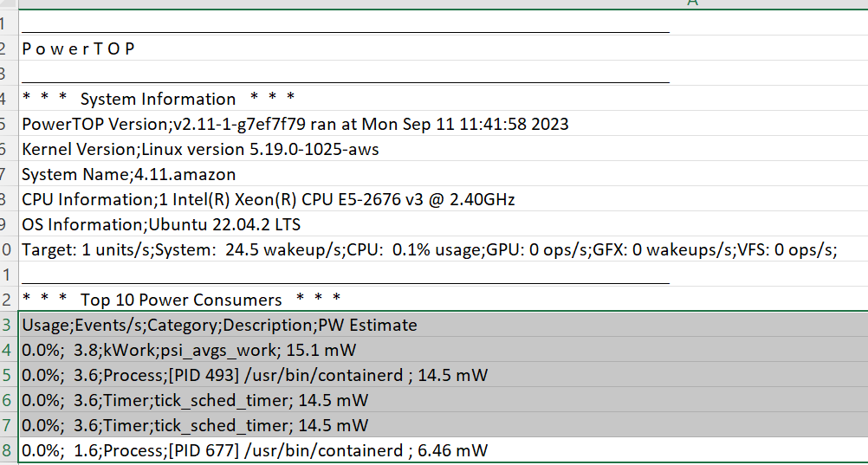Screen dimensions: 868x465
Task: Click row header of Top 10 Power Consumers
Action: 7,300
